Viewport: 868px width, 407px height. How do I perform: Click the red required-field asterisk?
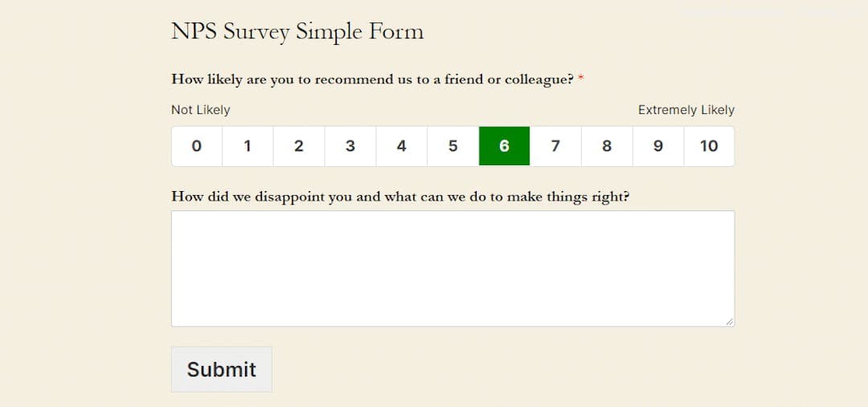tap(581, 79)
